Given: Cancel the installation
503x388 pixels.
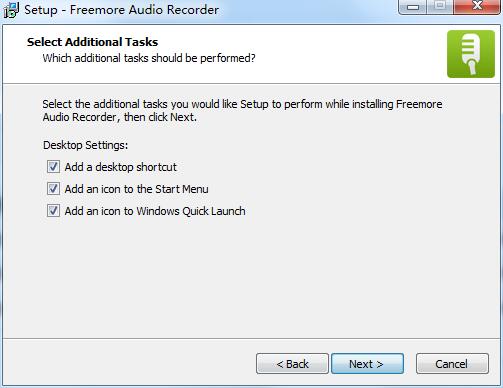Looking at the screenshot, I should tap(452, 364).
